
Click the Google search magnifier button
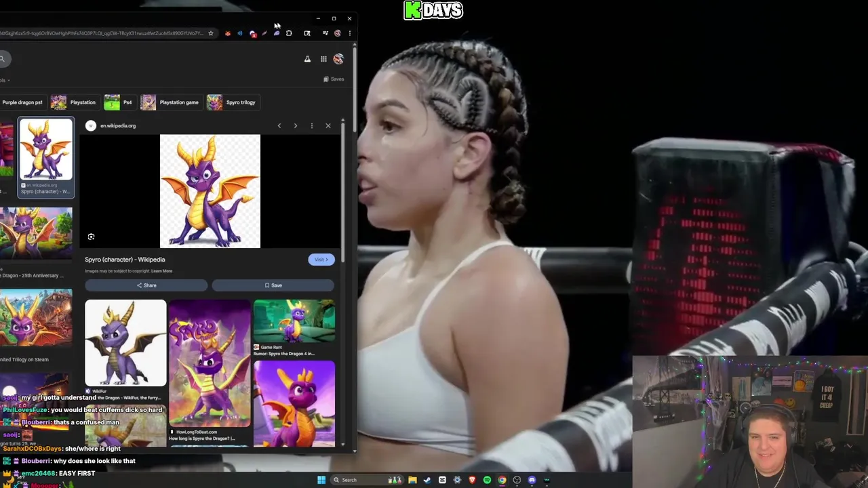click(x=2, y=59)
